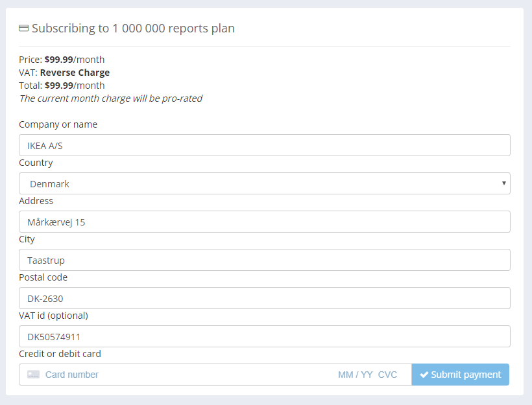
Task: Click the 'Subscribing to 1 000 000 reports plan' heading
Action: pyautogui.click(x=133, y=29)
